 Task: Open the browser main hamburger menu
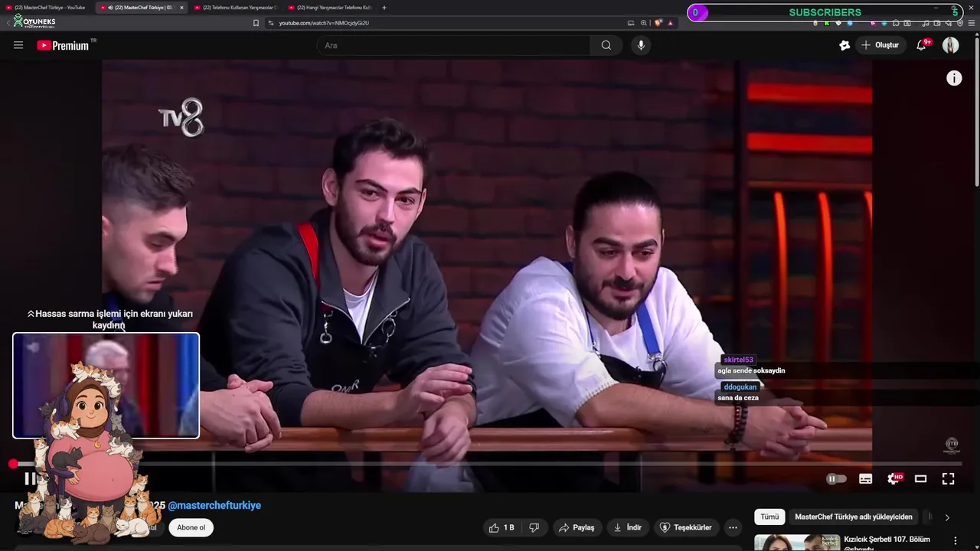(x=972, y=23)
